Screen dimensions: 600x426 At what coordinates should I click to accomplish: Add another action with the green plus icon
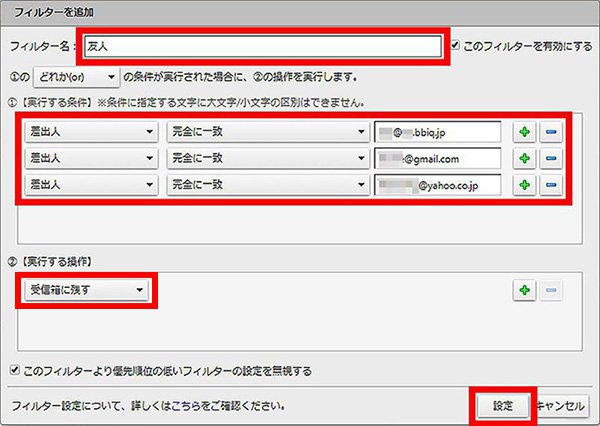(x=525, y=290)
